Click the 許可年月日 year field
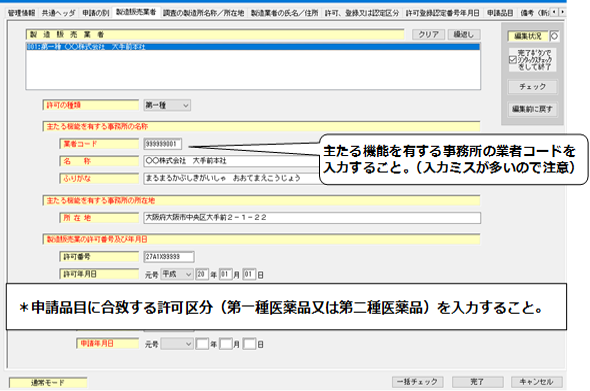The width and height of the screenshot is (590, 391). [x=202, y=274]
